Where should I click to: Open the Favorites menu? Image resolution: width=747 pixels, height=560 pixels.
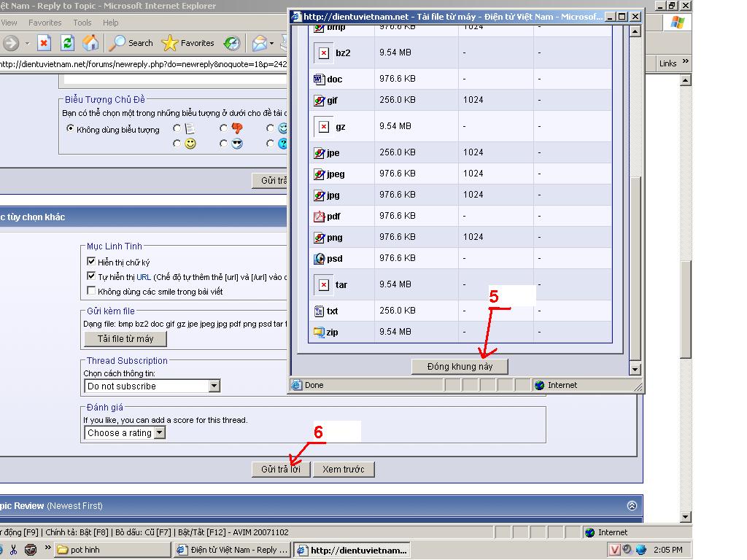coord(44,23)
